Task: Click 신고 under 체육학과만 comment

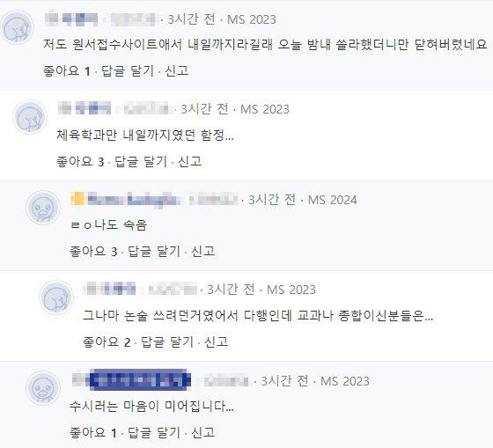Action: 190,162
